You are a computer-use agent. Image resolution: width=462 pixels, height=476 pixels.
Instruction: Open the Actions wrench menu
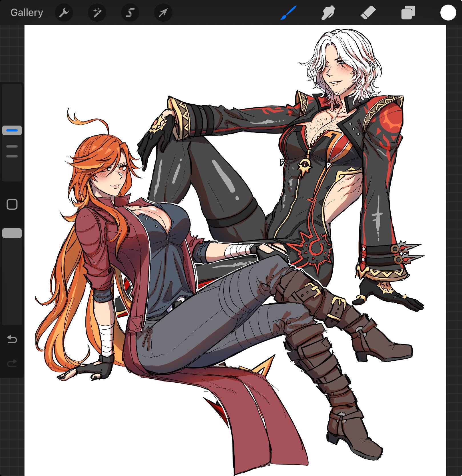coord(64,13)
